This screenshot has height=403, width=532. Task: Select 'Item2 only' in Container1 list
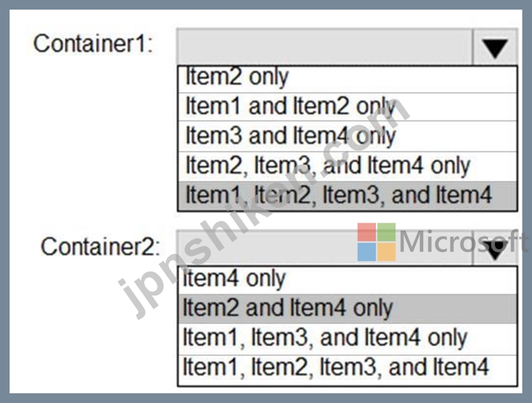click(347, 79)
